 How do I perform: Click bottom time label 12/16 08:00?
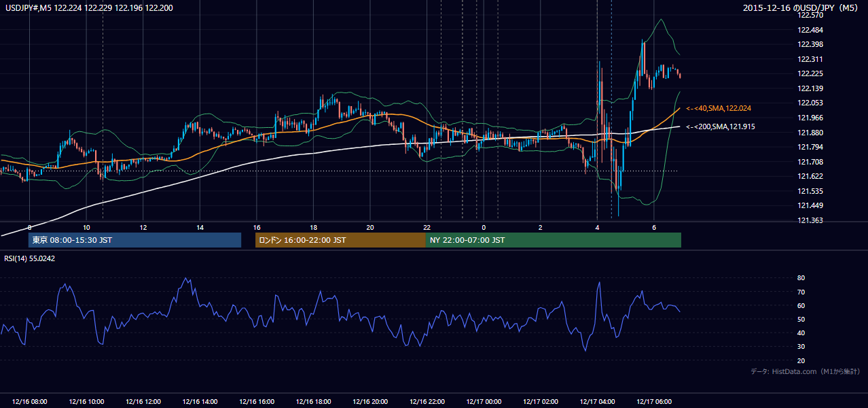pyautogui.click(x=29, y=402)
